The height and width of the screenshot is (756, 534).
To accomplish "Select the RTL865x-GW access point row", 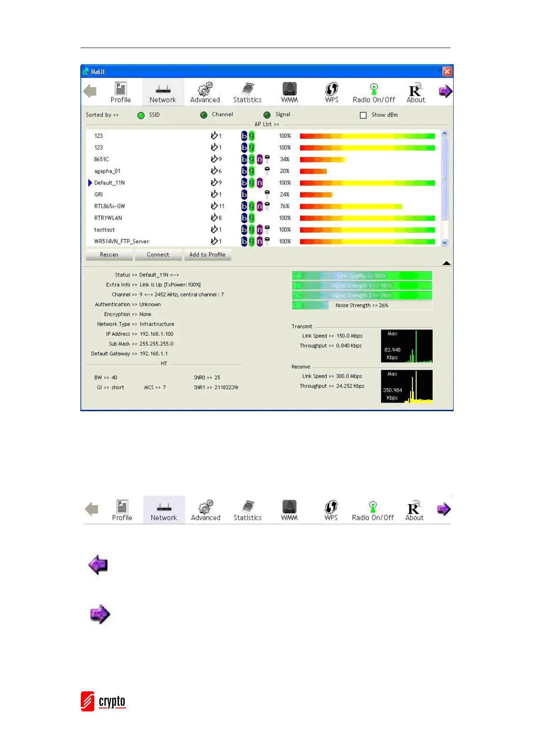I will pos(263,206).
